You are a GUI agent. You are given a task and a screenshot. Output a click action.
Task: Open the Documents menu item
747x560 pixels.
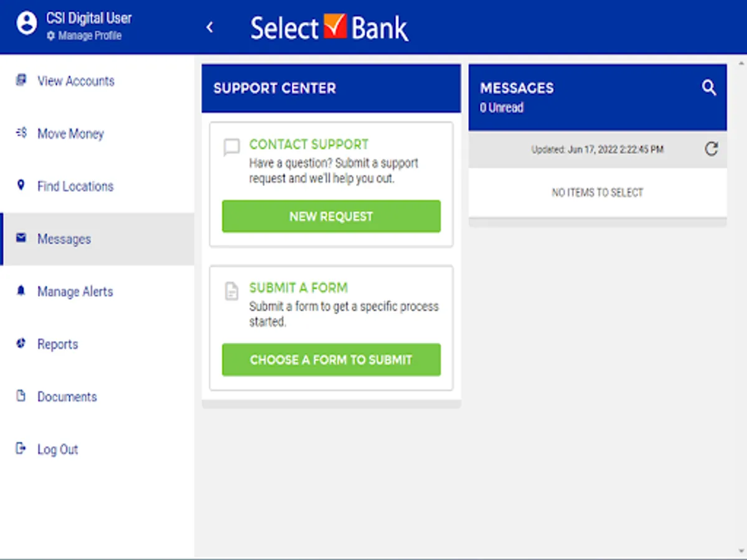tap(67, 397)
